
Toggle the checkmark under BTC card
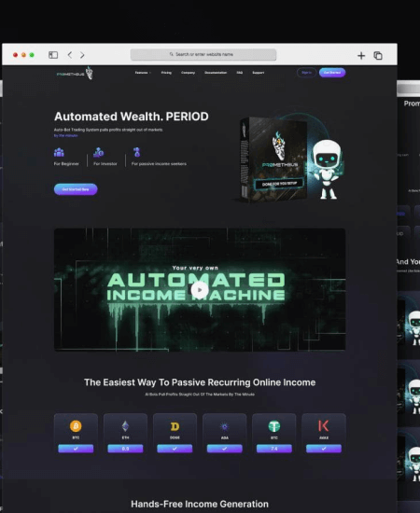pos(76,449)
